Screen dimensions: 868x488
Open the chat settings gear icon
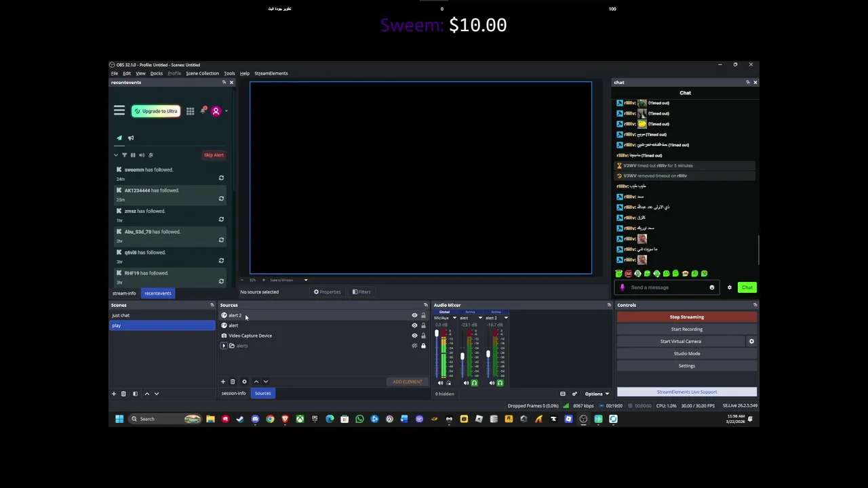730,287
